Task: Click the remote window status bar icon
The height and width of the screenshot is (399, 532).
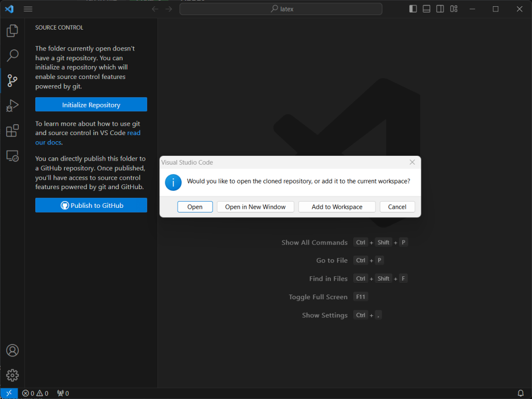Action: (x=8, y=393)
